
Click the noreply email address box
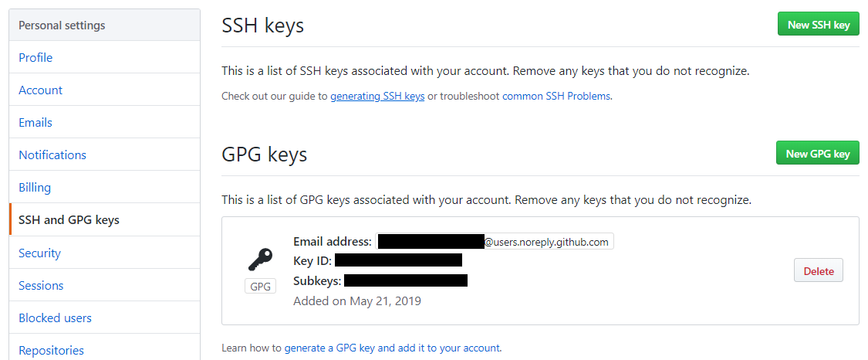(494, 242)
